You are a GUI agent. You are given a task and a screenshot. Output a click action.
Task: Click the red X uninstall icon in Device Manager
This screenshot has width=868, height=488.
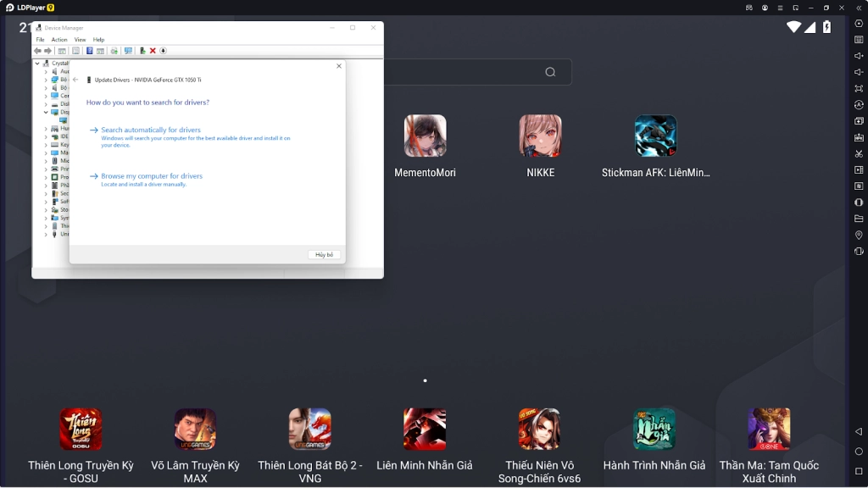(x=153, y=51)
